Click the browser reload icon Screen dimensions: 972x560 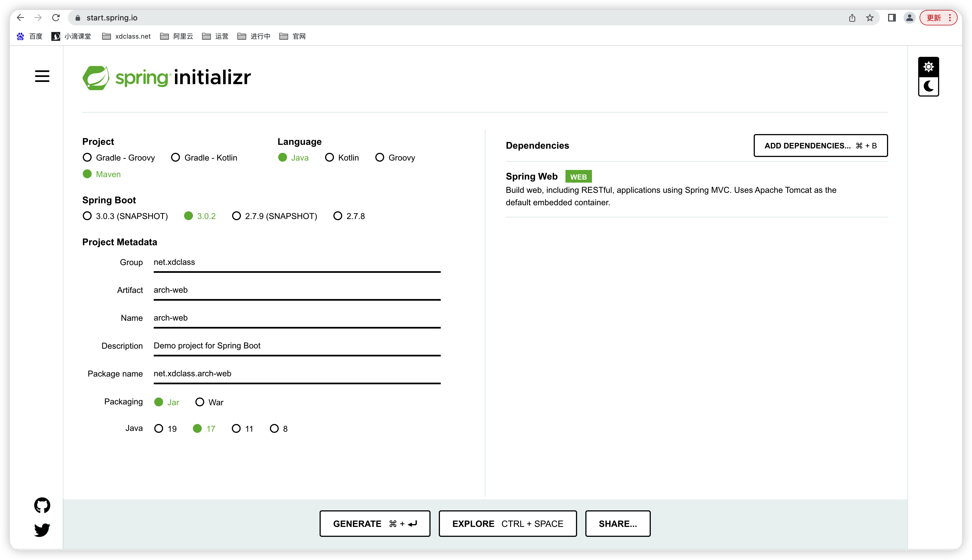pos(56,18)
